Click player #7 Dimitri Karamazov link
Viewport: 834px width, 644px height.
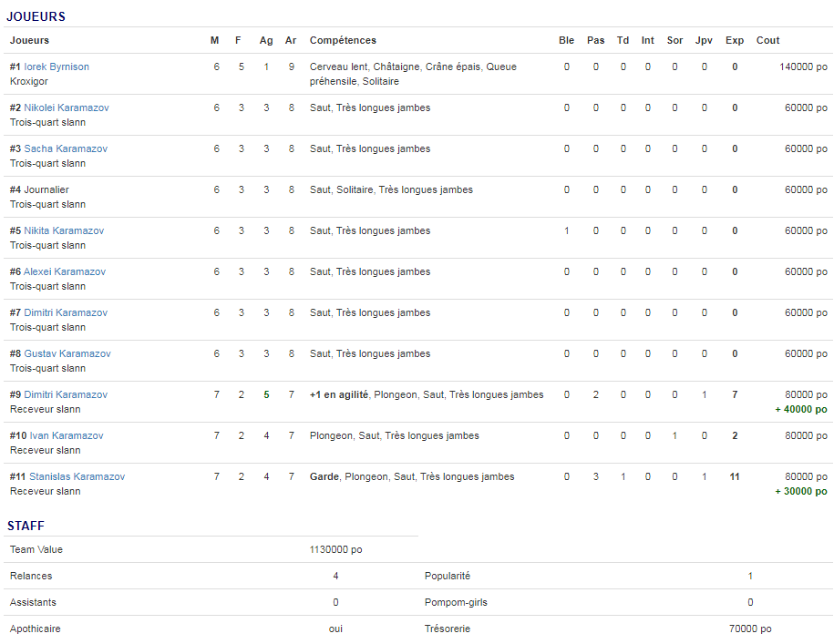[x=66, y=312]
